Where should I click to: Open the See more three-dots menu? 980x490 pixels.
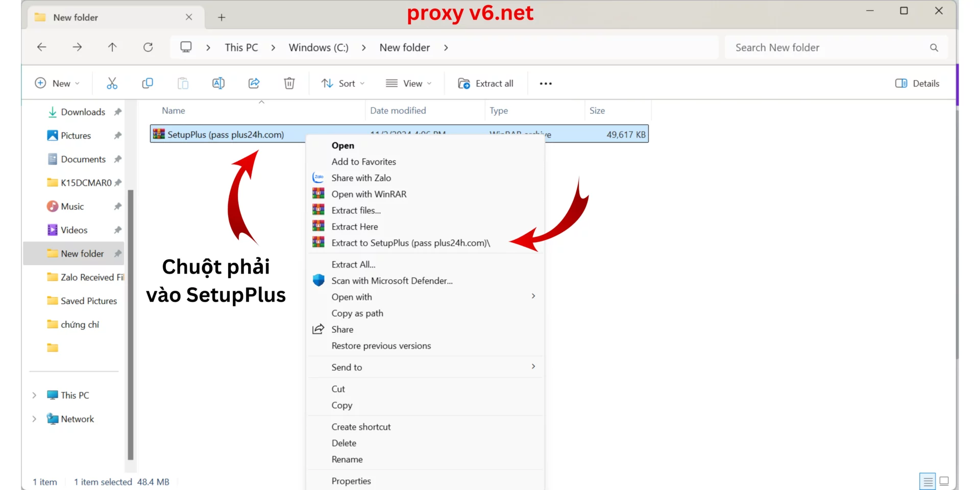click(546, 84)
